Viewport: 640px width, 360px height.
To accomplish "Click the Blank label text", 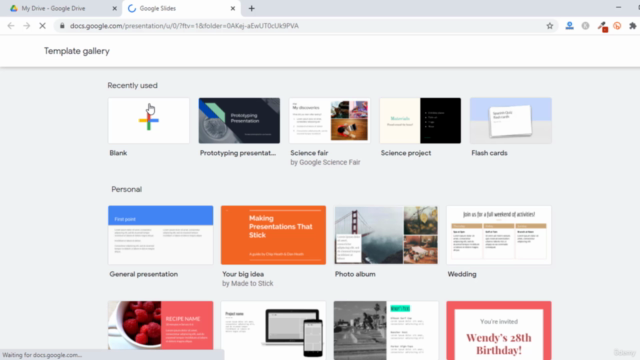I will [118, 153].
